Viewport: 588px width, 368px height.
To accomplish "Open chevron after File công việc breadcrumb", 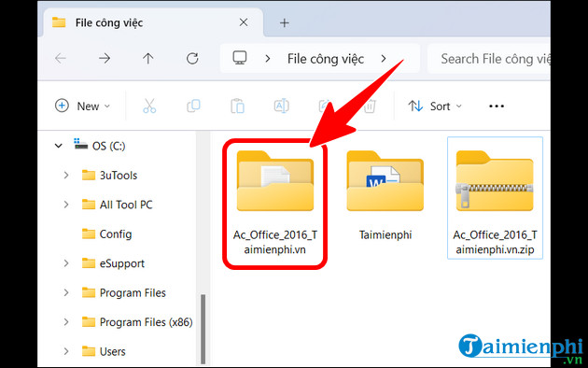I will pyautogui.click(x=384, y=59).
